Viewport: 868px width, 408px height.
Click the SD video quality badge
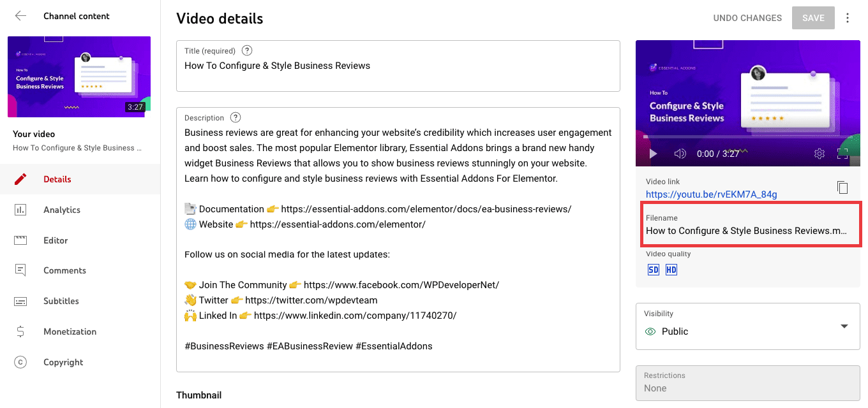(653, 270)
